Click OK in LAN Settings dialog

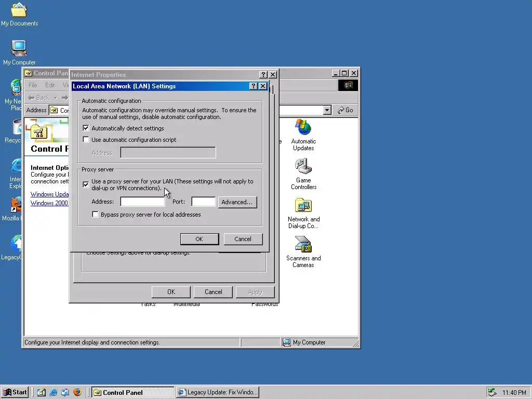tap(199, 239)
